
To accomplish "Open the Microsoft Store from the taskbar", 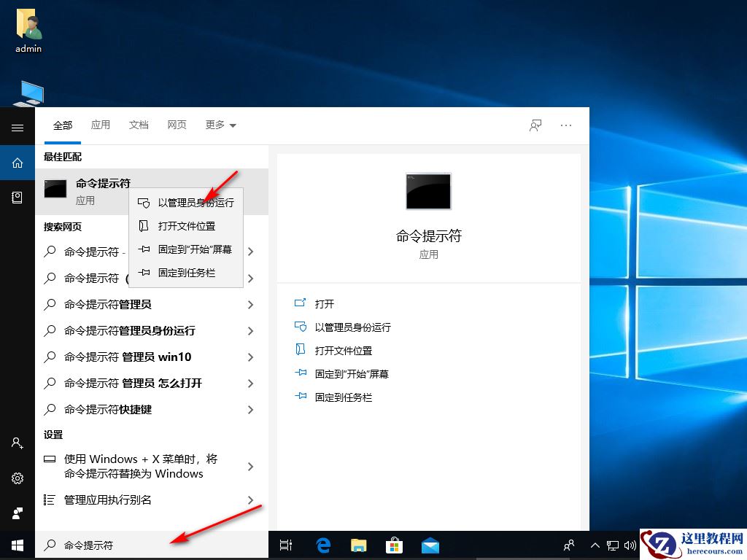I will tap(394, 545).
